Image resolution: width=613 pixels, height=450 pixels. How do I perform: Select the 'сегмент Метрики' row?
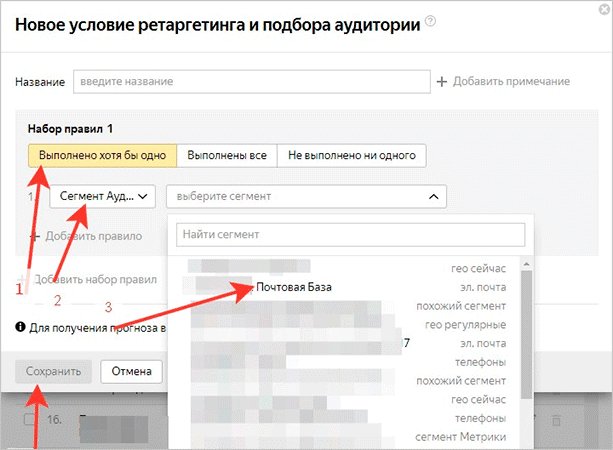point(346,437)
